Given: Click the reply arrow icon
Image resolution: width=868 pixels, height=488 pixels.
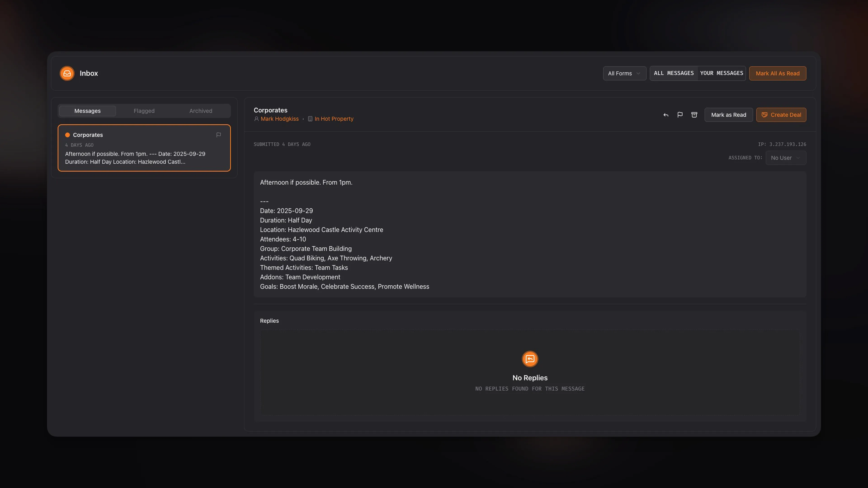Looking at the screenshot, I should 666,115.
